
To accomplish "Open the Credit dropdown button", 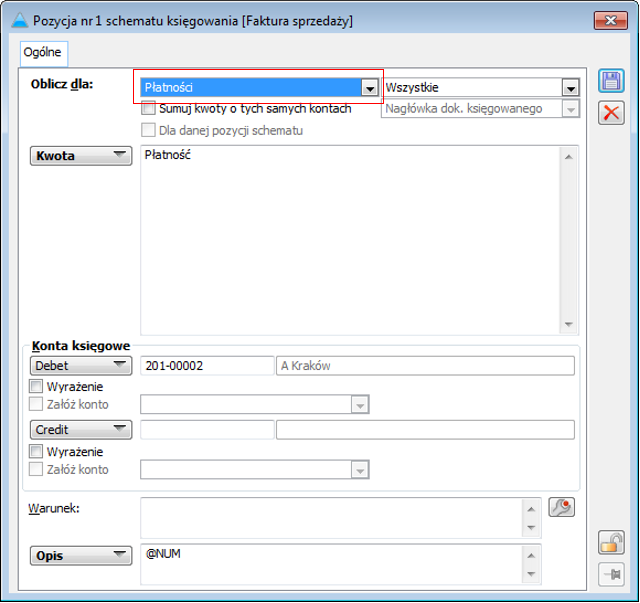I will [x=81, y=429].
